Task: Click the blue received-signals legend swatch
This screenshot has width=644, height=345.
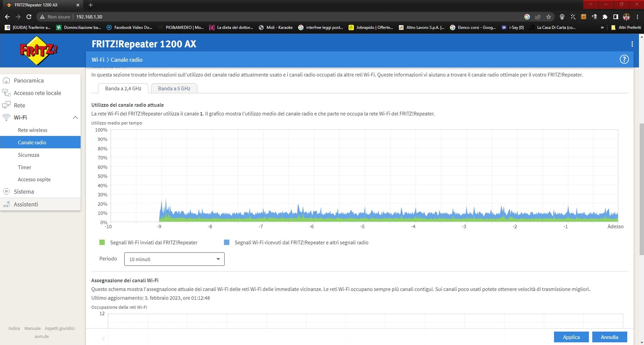Action: (x=227, y=242)
